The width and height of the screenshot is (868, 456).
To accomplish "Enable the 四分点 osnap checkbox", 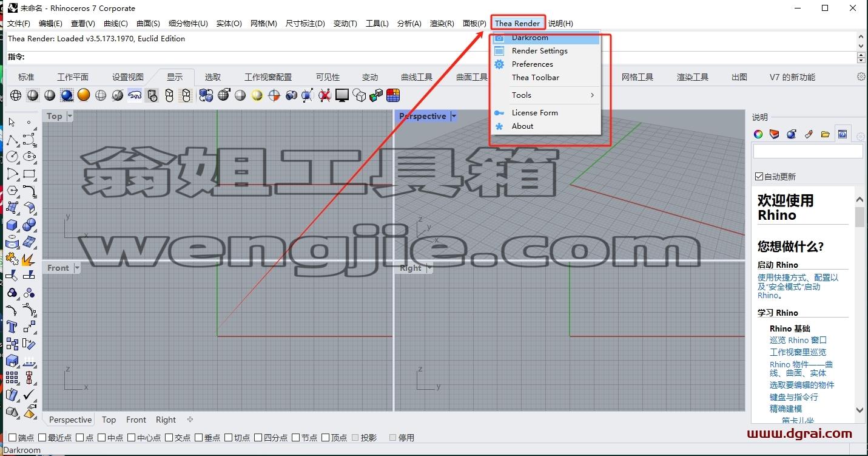I will [258, 437].
